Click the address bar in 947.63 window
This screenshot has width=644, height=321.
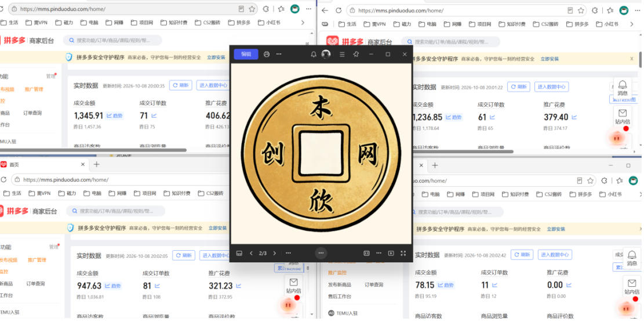tap(121, 180)
